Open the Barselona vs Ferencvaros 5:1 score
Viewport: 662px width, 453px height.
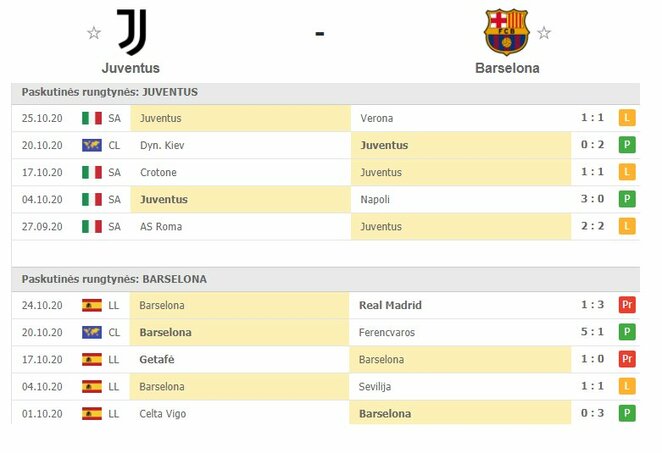coord(591,332)
